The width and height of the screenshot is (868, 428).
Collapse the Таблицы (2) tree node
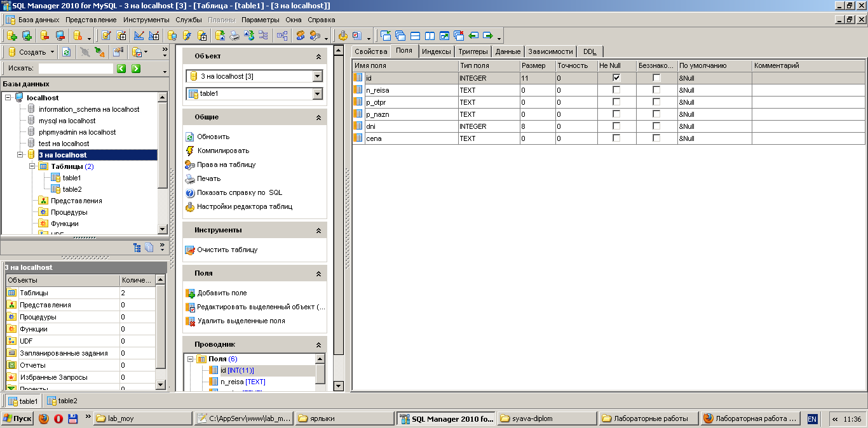[32, 166]
